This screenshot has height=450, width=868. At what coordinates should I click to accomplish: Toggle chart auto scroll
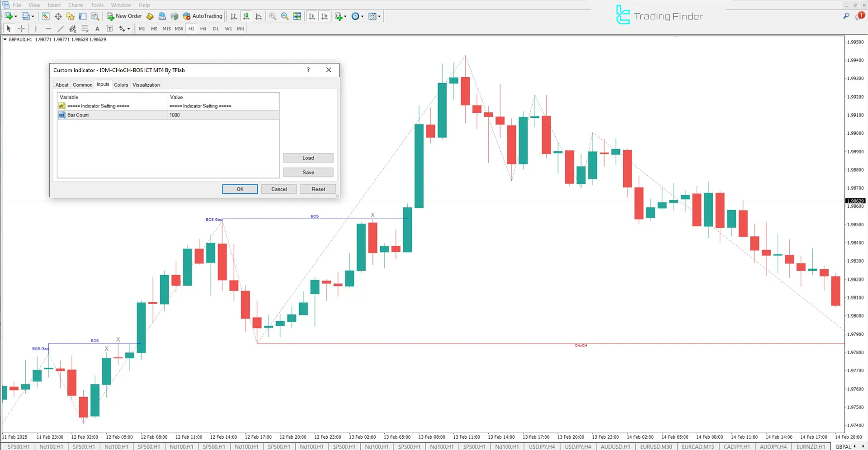pos(311,16)
